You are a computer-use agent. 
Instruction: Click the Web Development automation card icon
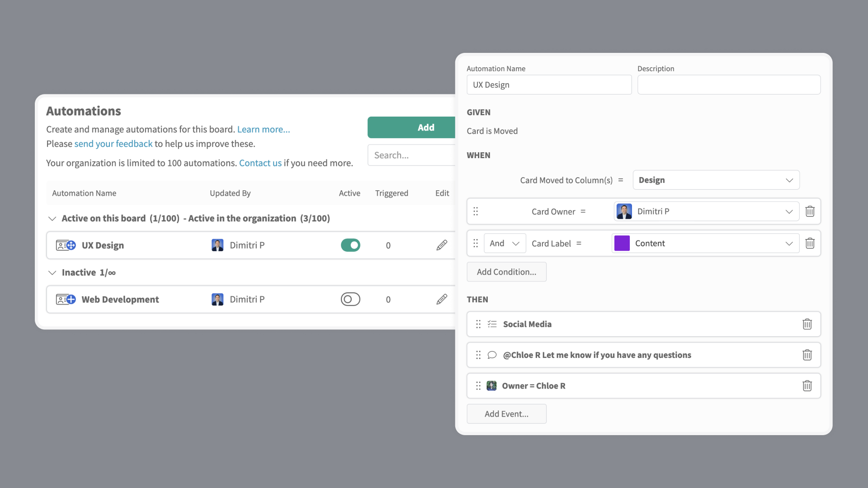66,299
